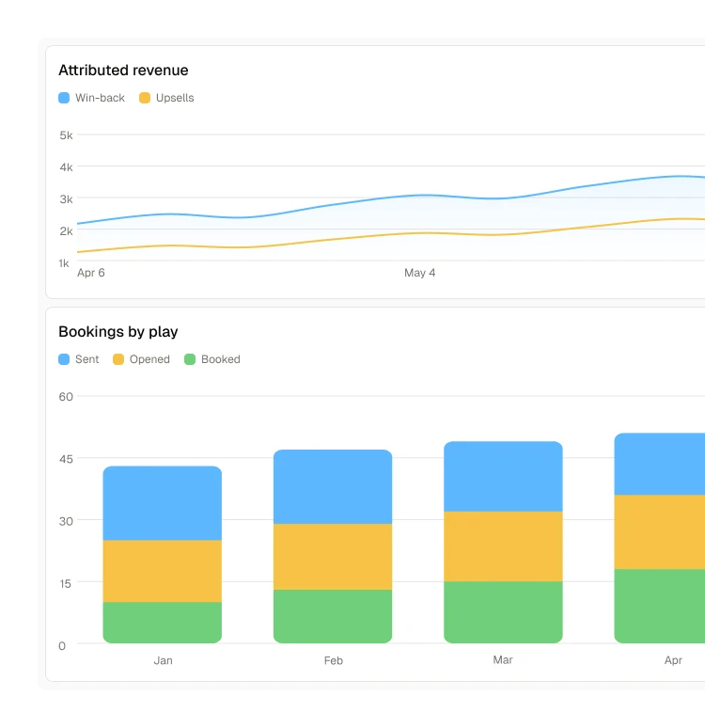Screen dimensions: 705x728
Task: Click the Mar axis label
Action: point(503,659)
